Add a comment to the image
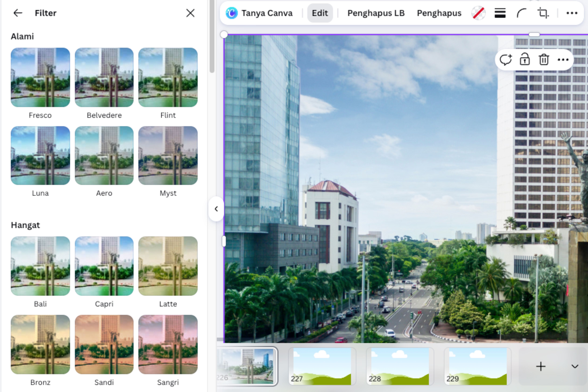Viewport: 588px width, 392px height. pos(506,60)
